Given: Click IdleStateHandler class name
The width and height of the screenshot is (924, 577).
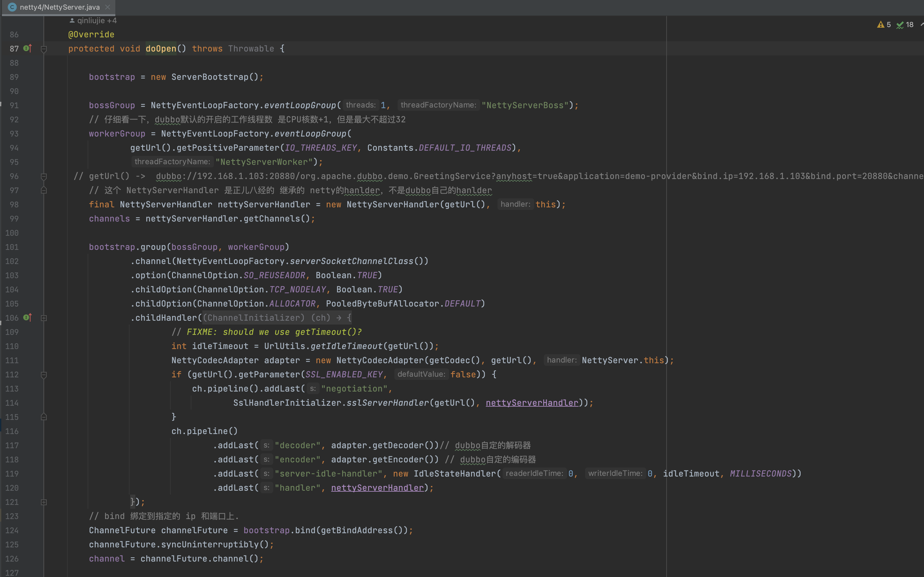Looking at the screenshot, I should pyautogui.click(x=455, y=474).
